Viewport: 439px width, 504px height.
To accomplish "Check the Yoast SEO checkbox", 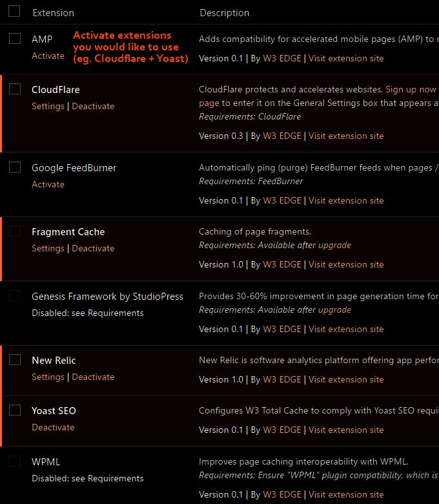I will click(x=15, y=410).
